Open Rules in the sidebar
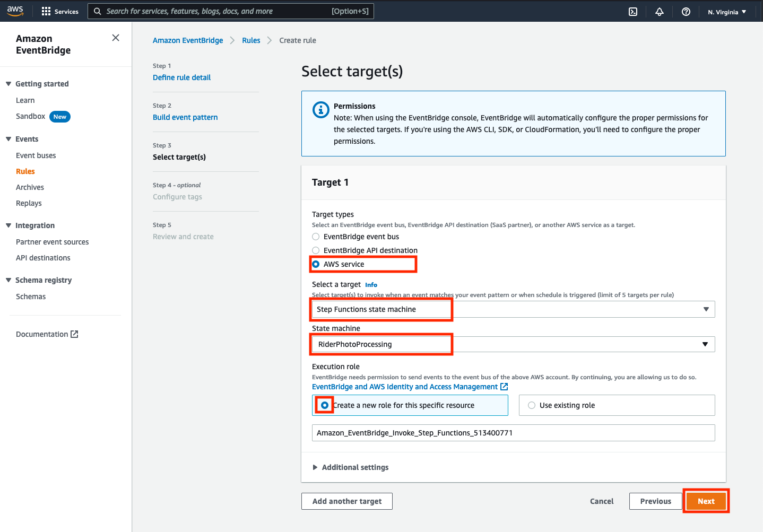 click(x=25, y=171)
